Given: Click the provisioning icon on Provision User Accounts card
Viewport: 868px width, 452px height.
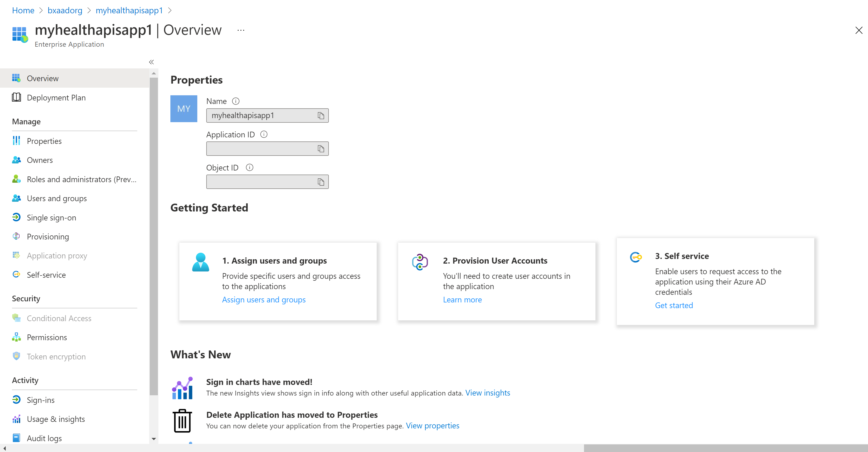Looking at the screenshot, I should [420, 262].
